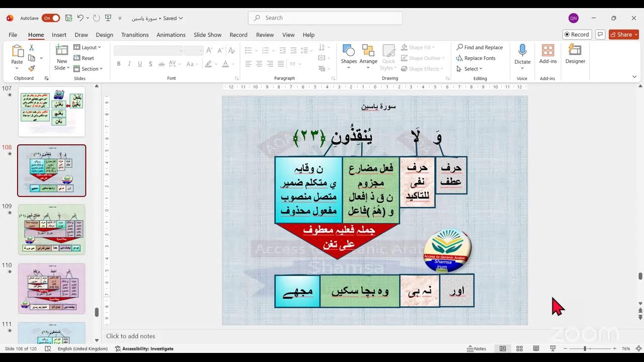Toggle Bold formatting
The image size is (644, 362).
click(119, 64)
